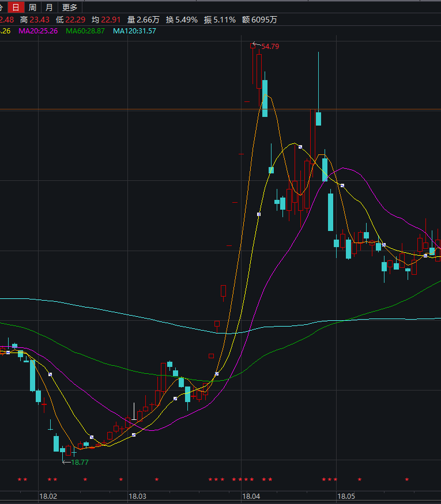Click the 18.04 date axis label
Screen dimensions: 441x504
tap(251, 497)
